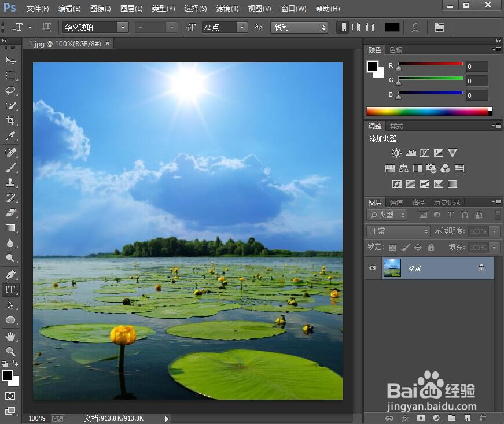Add Levels adjustment
This screenshot has height=424, width=504.
[x=410, y=153]
